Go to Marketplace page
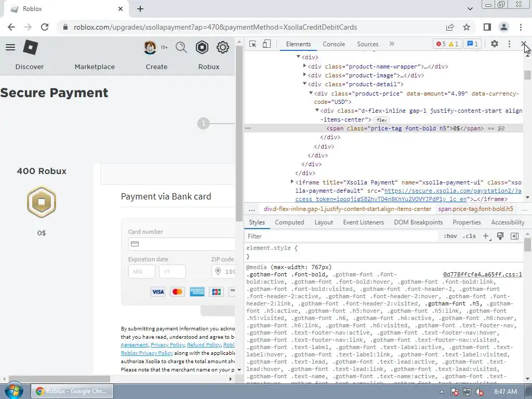 [95, 67]
